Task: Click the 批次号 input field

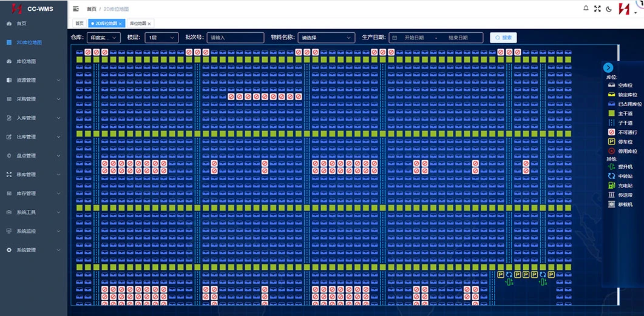Action: 236,38
